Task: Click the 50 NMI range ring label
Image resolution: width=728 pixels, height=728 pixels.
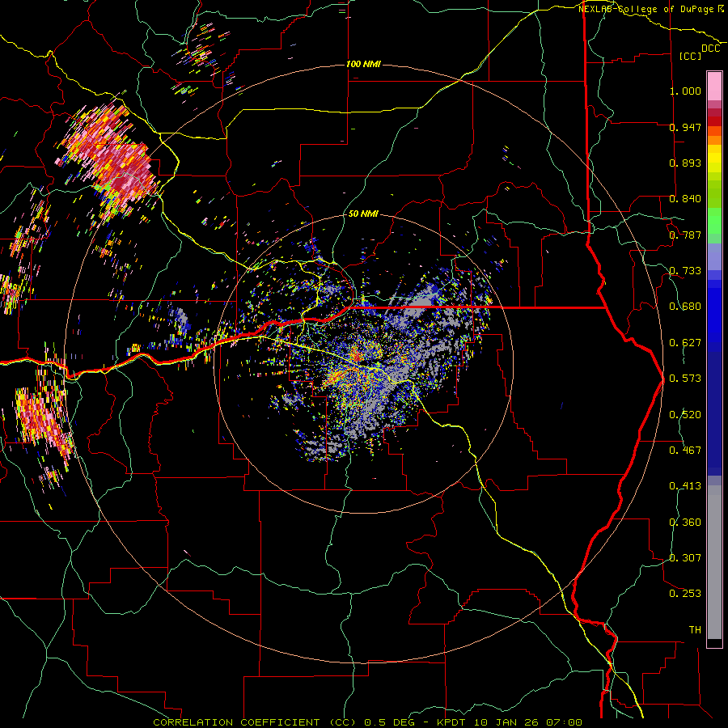Action: pos(363,214)
